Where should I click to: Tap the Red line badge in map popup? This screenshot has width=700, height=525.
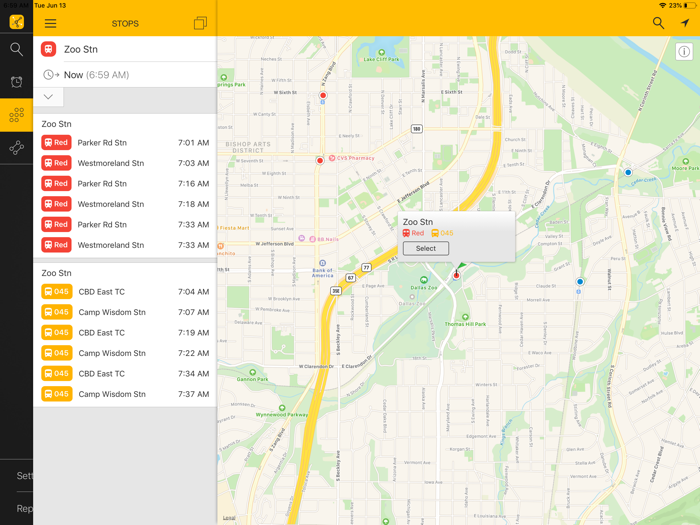click(413, 233)
